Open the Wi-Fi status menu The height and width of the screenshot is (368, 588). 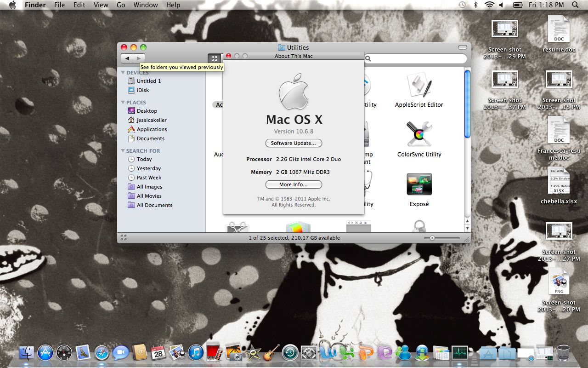point(489,5)
